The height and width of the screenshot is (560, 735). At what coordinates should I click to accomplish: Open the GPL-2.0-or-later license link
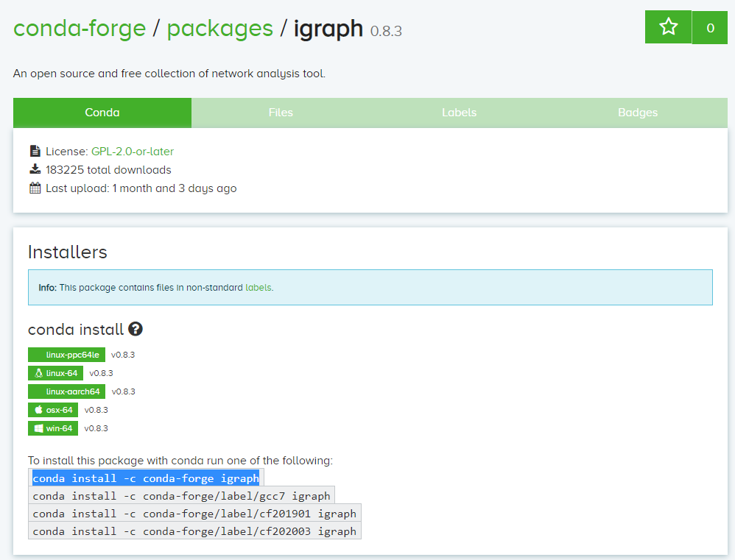133,152
